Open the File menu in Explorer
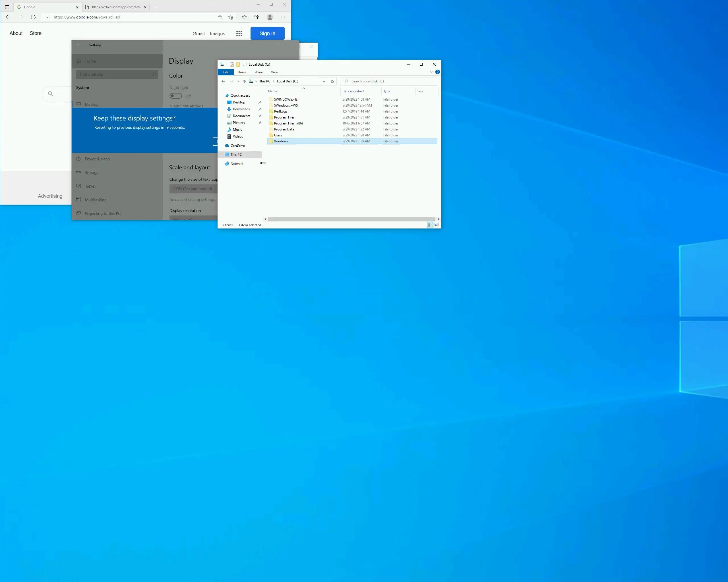 click(x=226, y=72)
